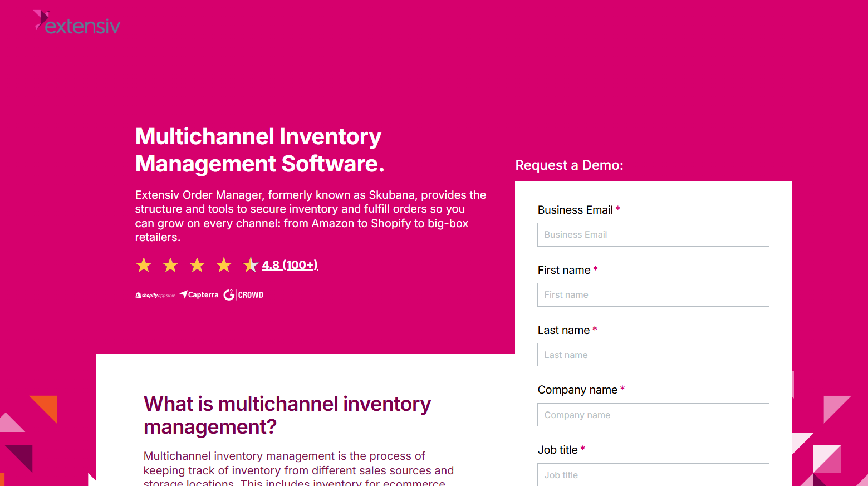Focus the Last name input field
This screenshot has height=486, width=868.
(653, 355)
